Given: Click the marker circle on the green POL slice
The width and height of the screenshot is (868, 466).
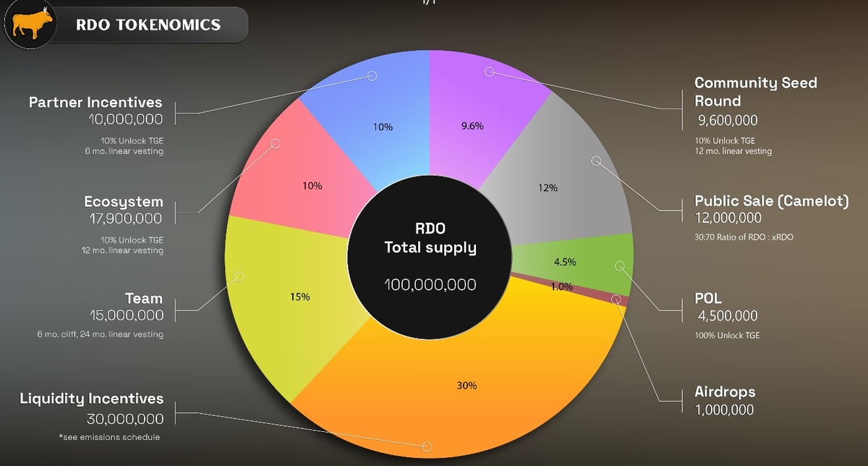Looking at the screenshot, I should click(619, 266).
